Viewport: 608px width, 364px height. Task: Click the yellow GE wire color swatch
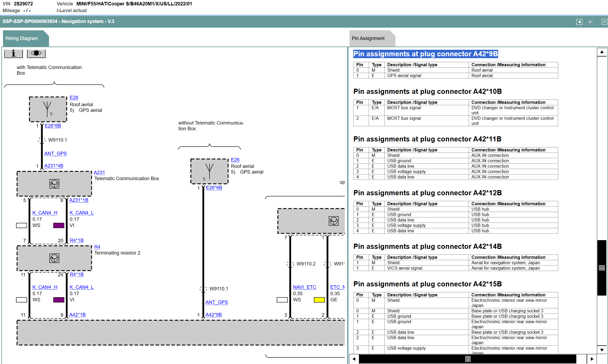tap(319, 300)
